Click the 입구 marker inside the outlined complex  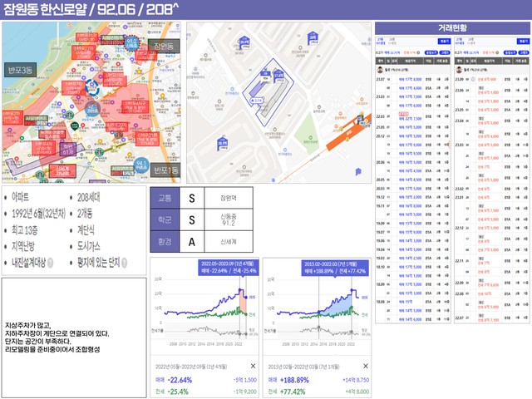tap(257, 101)
